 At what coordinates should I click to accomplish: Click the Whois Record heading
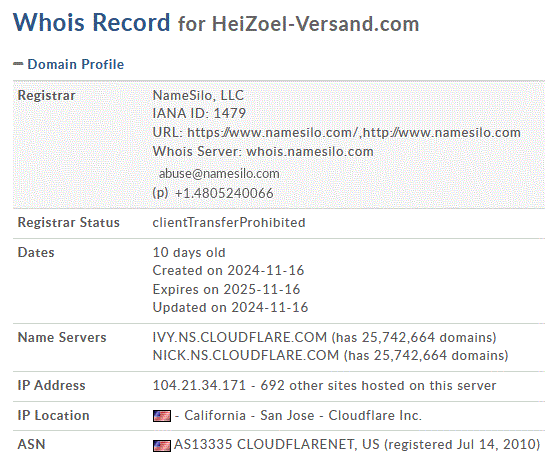[92, 22]
